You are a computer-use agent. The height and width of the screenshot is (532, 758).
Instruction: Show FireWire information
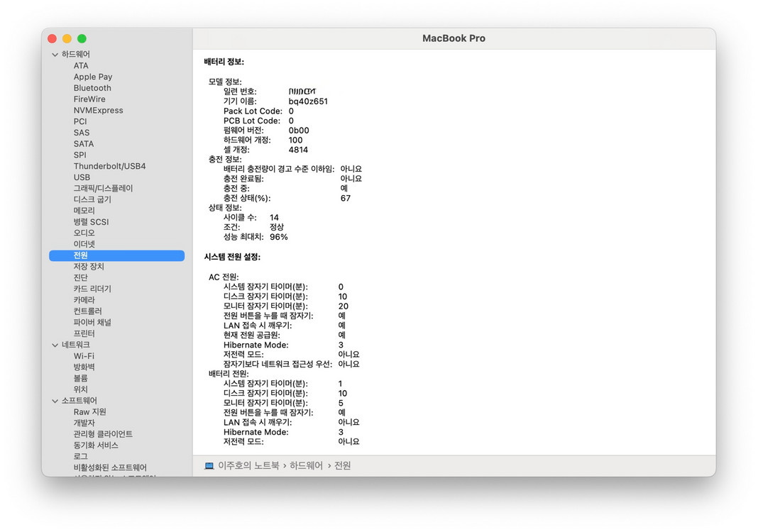89,99
